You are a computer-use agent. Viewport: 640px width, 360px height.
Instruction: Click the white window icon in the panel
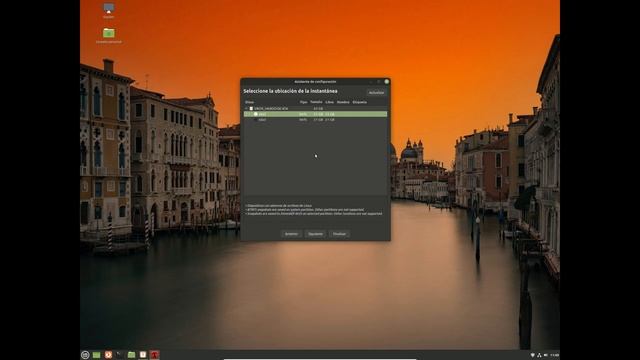143,355
